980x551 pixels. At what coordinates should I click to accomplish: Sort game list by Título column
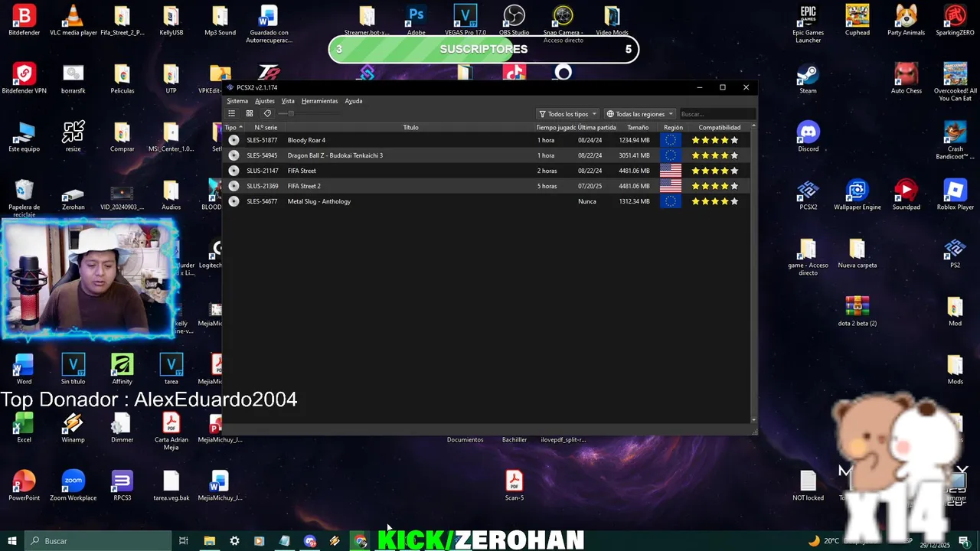click(x=410, y=128)
